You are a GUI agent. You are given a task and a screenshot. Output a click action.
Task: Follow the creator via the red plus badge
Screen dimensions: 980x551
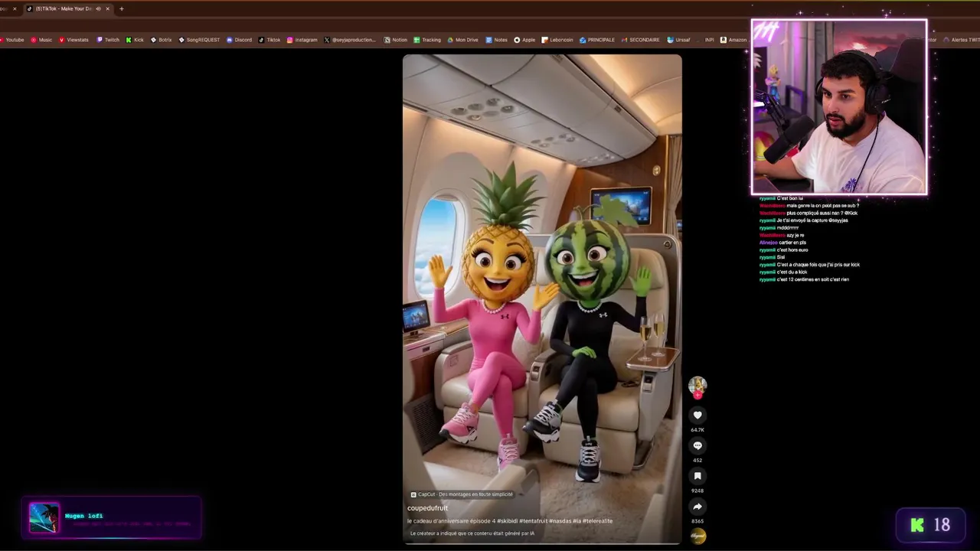tap(697, 396)
